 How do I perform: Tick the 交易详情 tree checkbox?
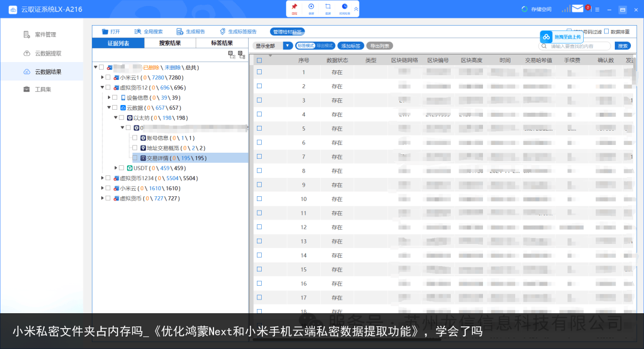[x=135, y=158]
